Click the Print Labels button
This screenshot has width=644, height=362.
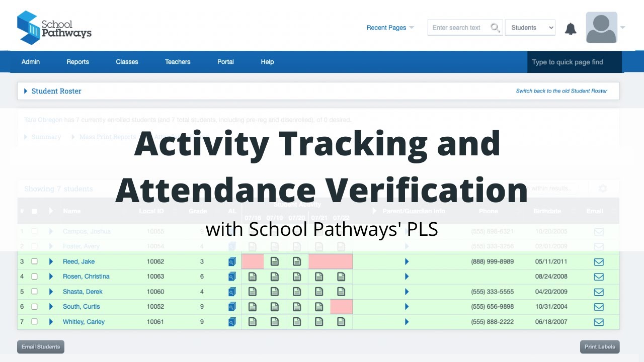pos(600,347)
